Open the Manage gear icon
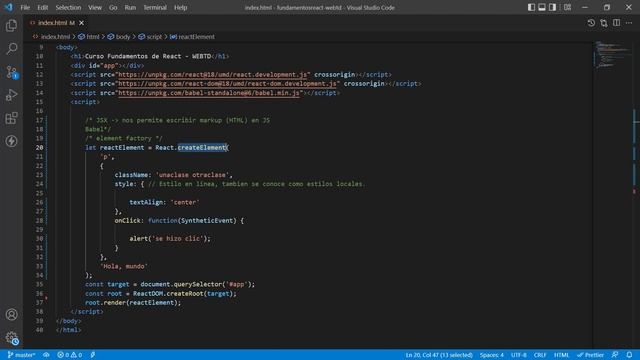 (11, 338)
